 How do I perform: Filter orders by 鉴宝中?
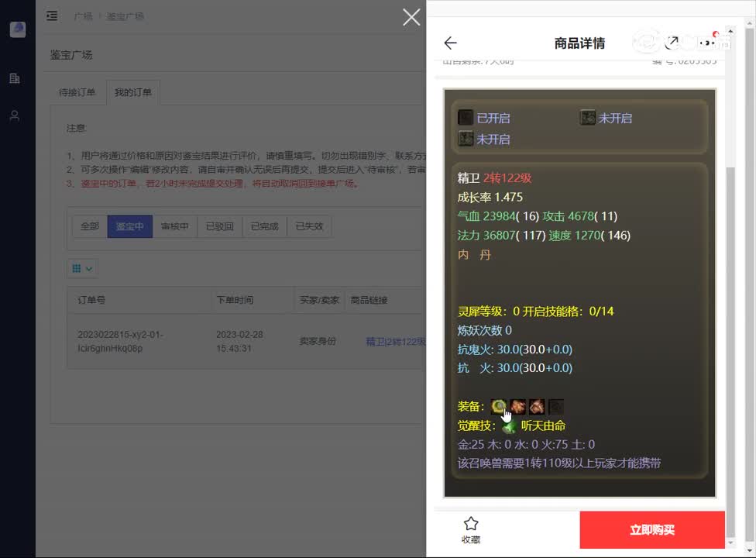[x=129, y=226]
